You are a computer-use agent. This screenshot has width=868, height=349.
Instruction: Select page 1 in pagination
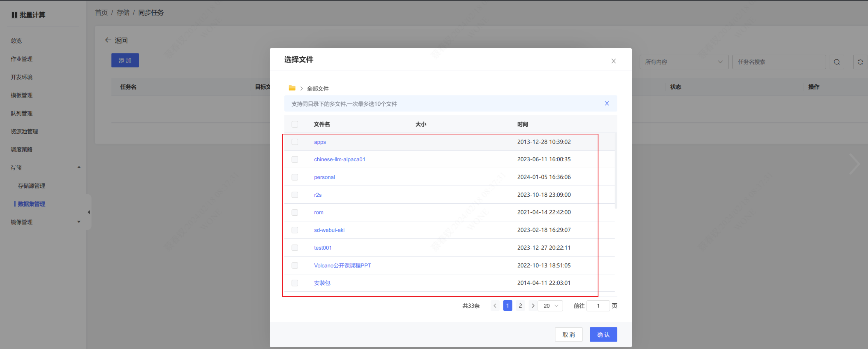[507, 305]
